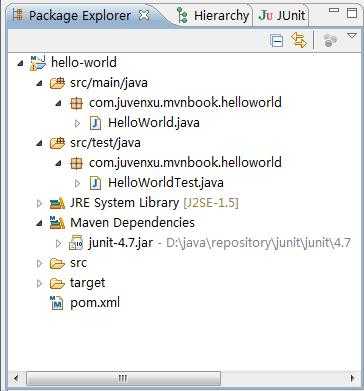Click the src/main/java source folder icon
364x391 pixels.
pos(57,83)
